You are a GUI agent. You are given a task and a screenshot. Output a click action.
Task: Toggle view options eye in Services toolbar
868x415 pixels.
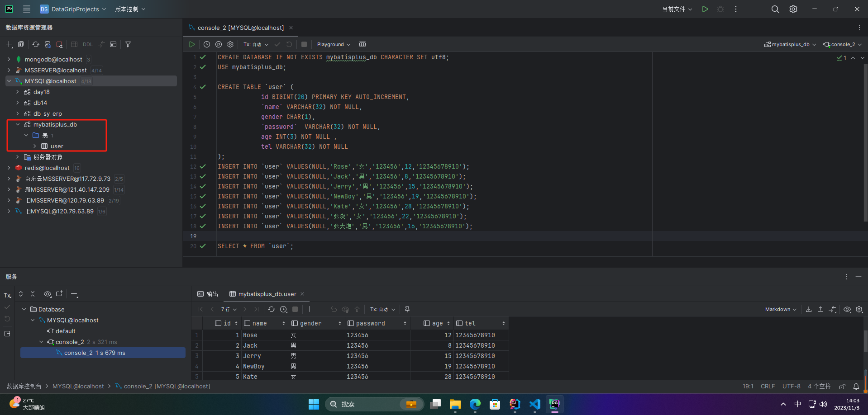point(48,294)
